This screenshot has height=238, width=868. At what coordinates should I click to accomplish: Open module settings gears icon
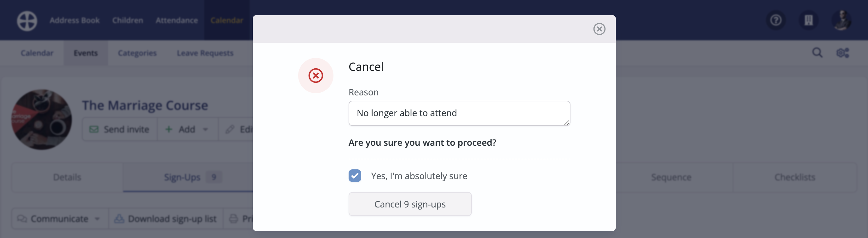click(x=842, y=53)
